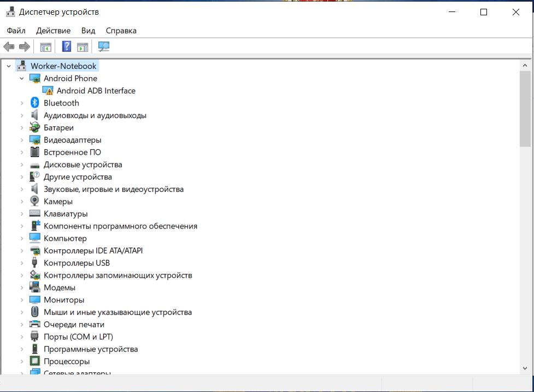Collapse the Worker-Notebook root node
This screenshot has height=392, width=534.
9,66
